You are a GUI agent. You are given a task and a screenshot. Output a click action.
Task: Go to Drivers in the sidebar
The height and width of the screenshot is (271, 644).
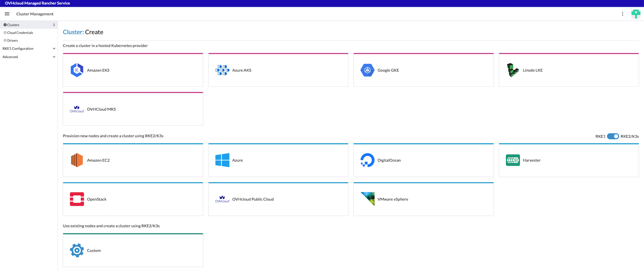point(12,40)
